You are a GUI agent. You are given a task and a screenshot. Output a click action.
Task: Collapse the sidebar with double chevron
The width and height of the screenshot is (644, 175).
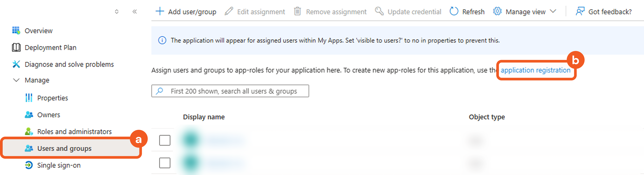pos(134,12)
